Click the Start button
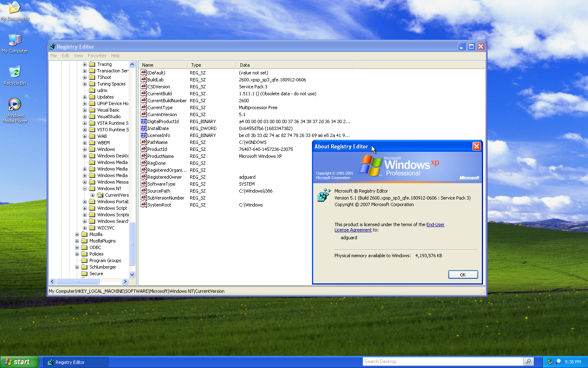588x368 pixels. click(20, 362)
